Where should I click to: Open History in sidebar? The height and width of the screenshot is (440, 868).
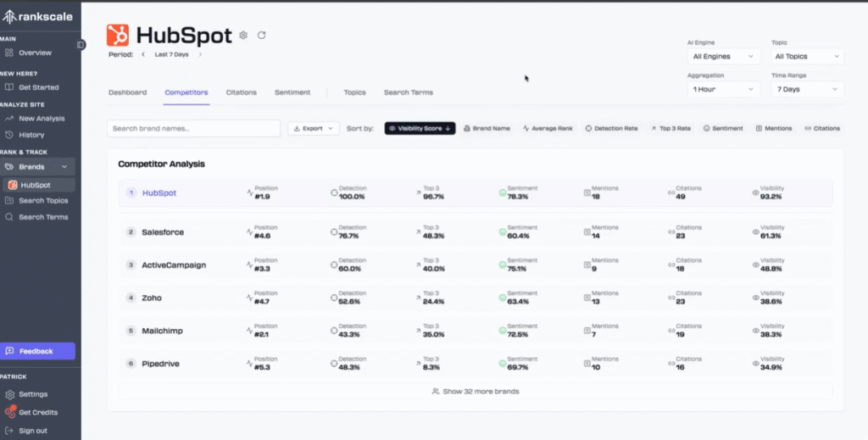click(x=31, y=135)
